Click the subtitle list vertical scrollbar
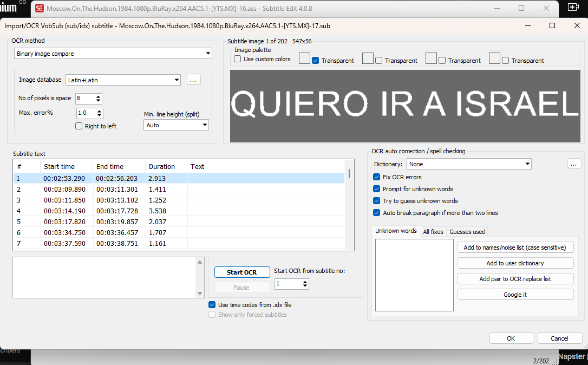Viewport: 588px width, 365px height. click(349, 205)
